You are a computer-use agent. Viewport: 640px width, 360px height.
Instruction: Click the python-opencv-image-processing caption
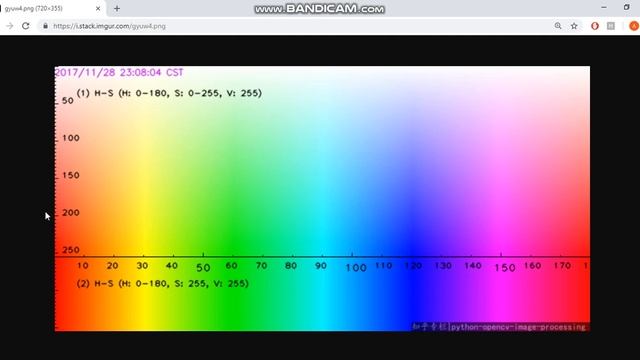[518, 327]
